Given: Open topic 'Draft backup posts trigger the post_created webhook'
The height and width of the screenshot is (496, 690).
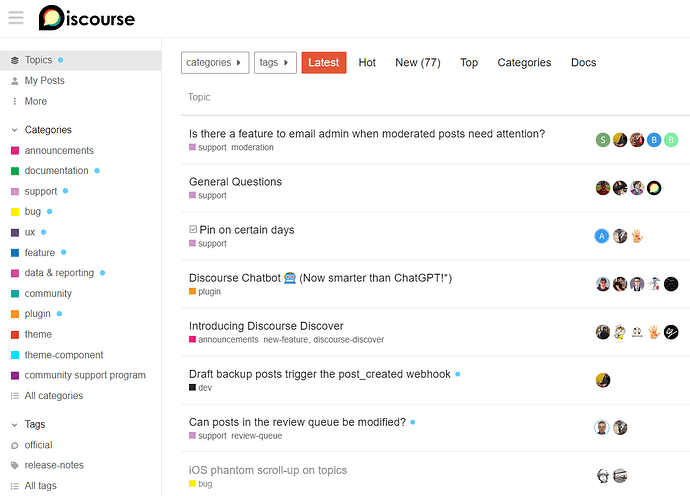Looking at the screenshot, I should pos(319,374).
